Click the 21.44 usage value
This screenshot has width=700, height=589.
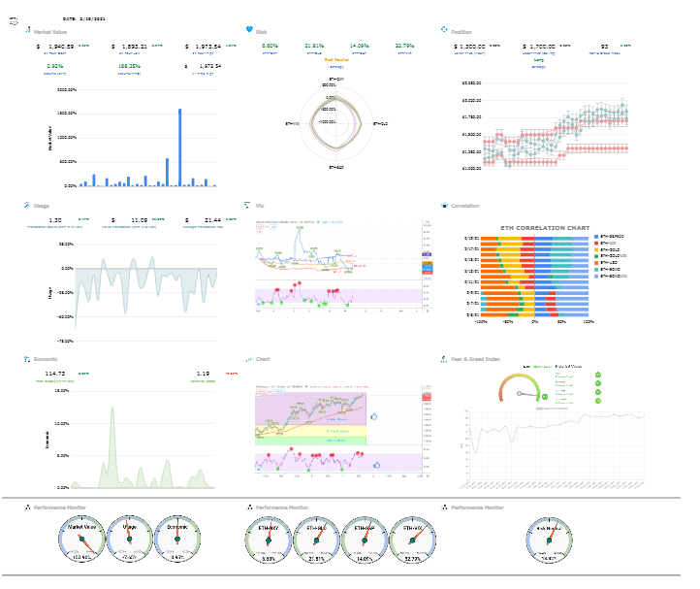(212, 220)
